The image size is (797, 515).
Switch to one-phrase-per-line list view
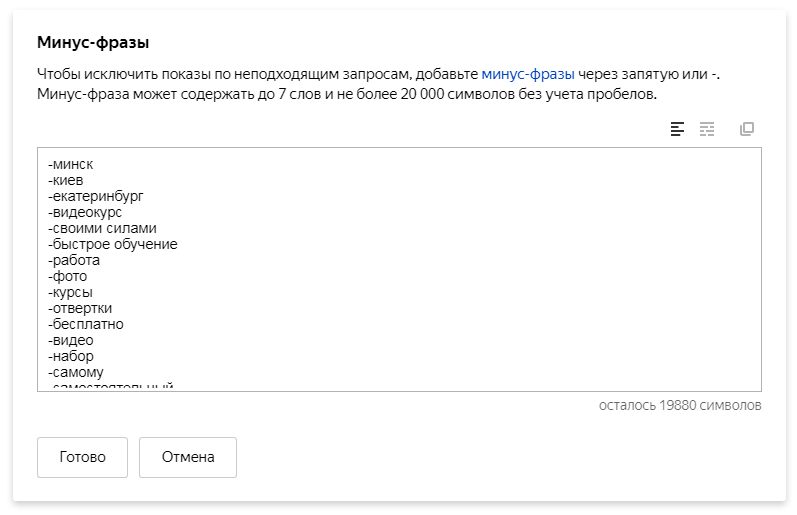(x=678, y=129)
